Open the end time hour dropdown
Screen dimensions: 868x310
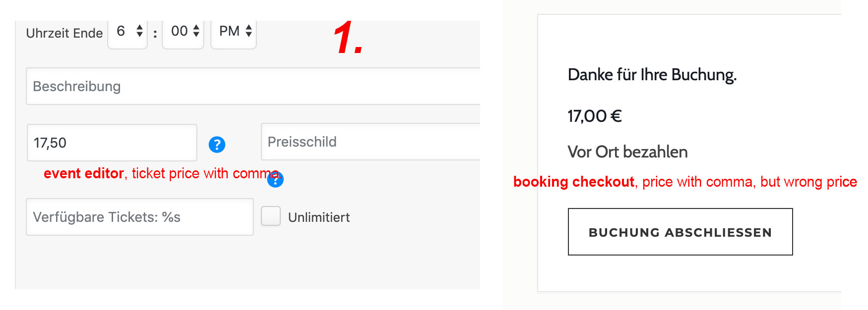127,33
